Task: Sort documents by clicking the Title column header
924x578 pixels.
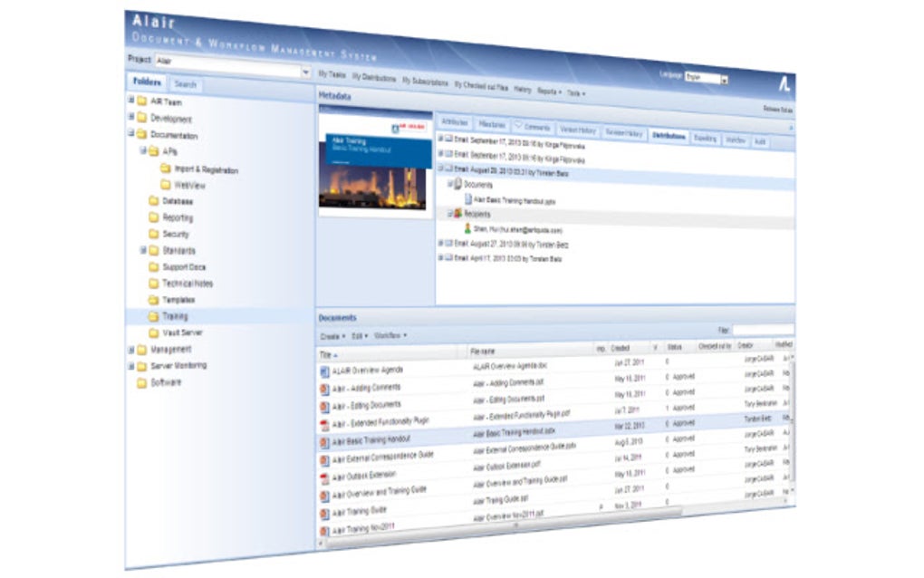Action: pos(324,353)
